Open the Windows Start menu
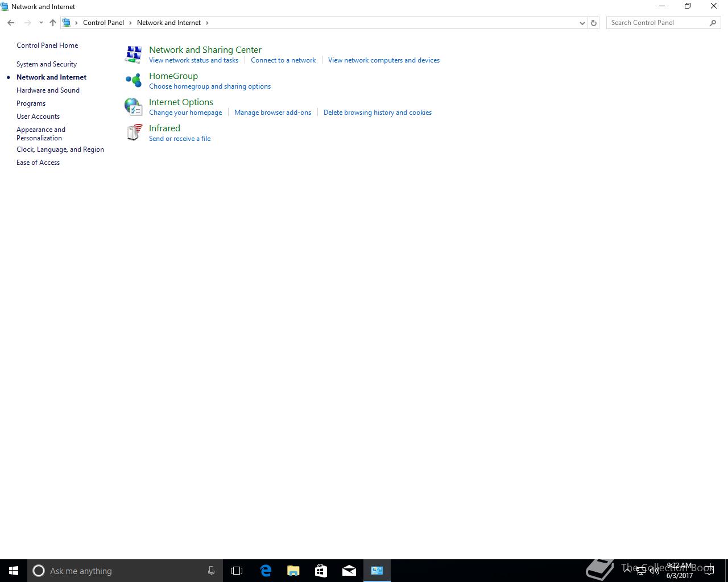The width and height of the screenshot is (728, 582). [14, 571]
